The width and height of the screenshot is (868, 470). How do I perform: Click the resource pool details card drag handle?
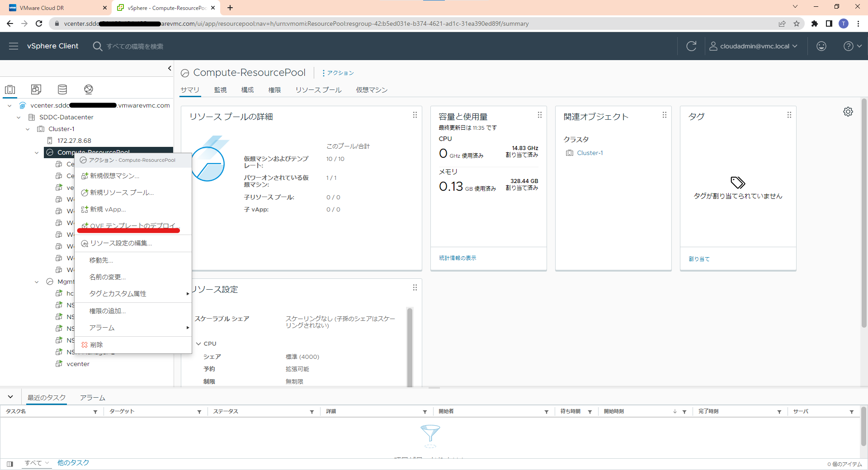pos(415,115)
